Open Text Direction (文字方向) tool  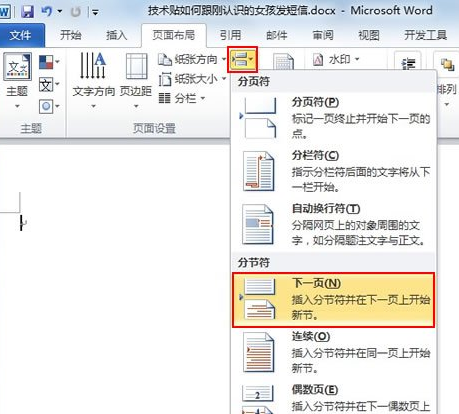(x=94, y=80)
